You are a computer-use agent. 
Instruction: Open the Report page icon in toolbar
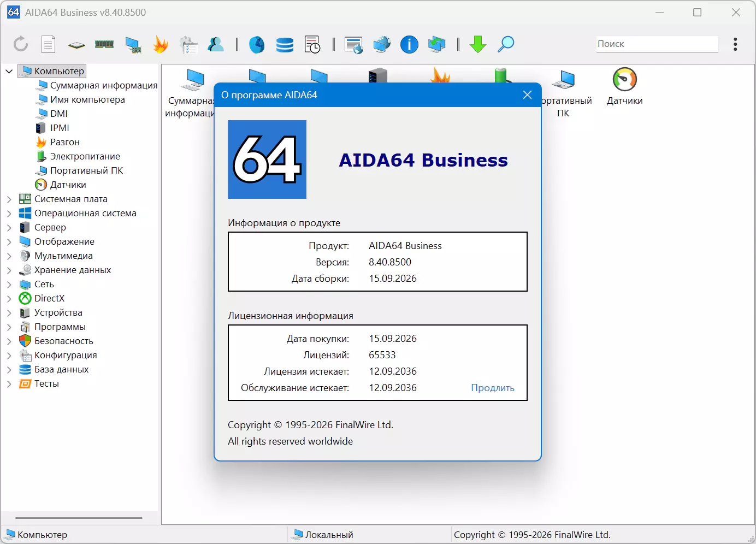[x=49, y=44]
